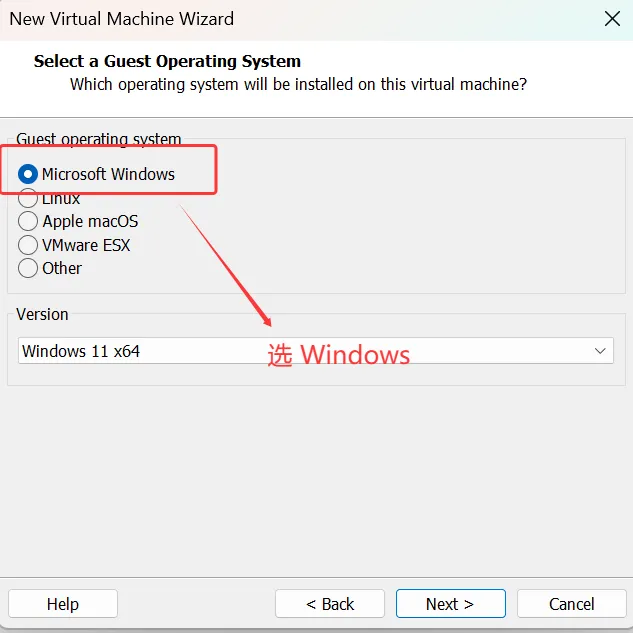The width and height of the screenshot is (633, 633).
Task: Go to previous step with < Back
Action: (330, 604)
